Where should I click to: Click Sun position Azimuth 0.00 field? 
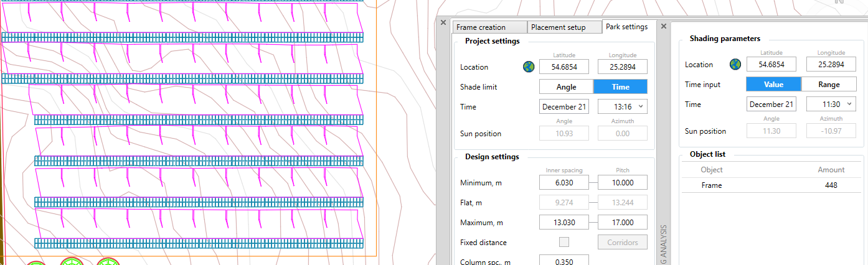point(623,133)
